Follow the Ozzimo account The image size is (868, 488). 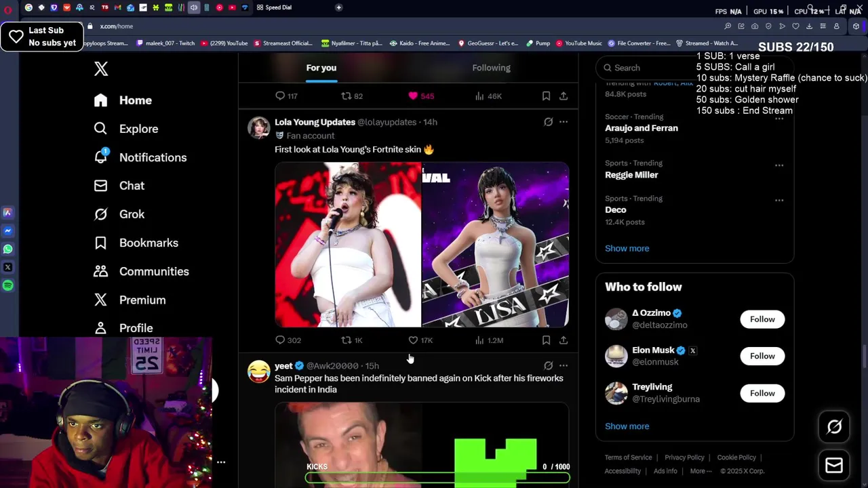[x=762, y=319]
